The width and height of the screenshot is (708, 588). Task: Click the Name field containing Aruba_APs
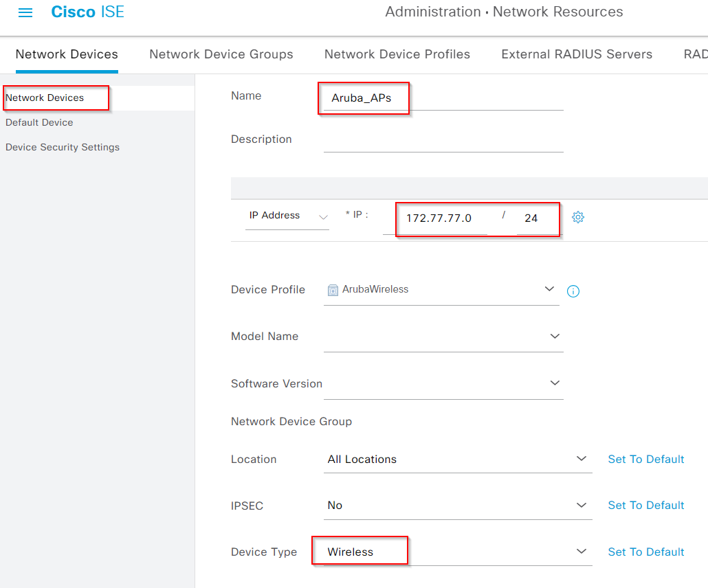pyautogui.click(x=443, y=98)
